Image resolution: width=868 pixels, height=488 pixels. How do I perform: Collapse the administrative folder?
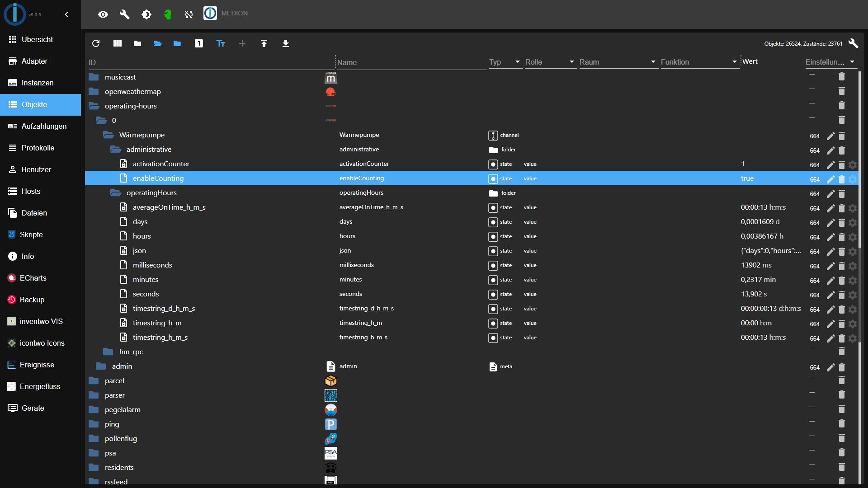coord(116,149)
